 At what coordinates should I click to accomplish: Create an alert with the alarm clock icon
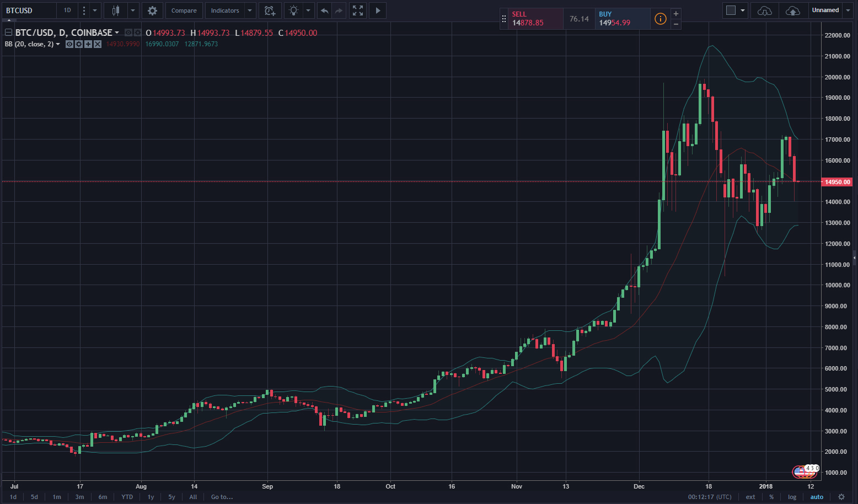click(270, 10)
